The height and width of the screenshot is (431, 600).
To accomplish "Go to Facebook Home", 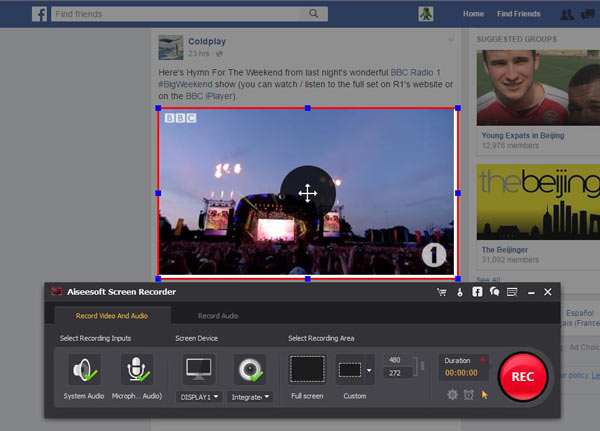I will click(x=473, y=14).
